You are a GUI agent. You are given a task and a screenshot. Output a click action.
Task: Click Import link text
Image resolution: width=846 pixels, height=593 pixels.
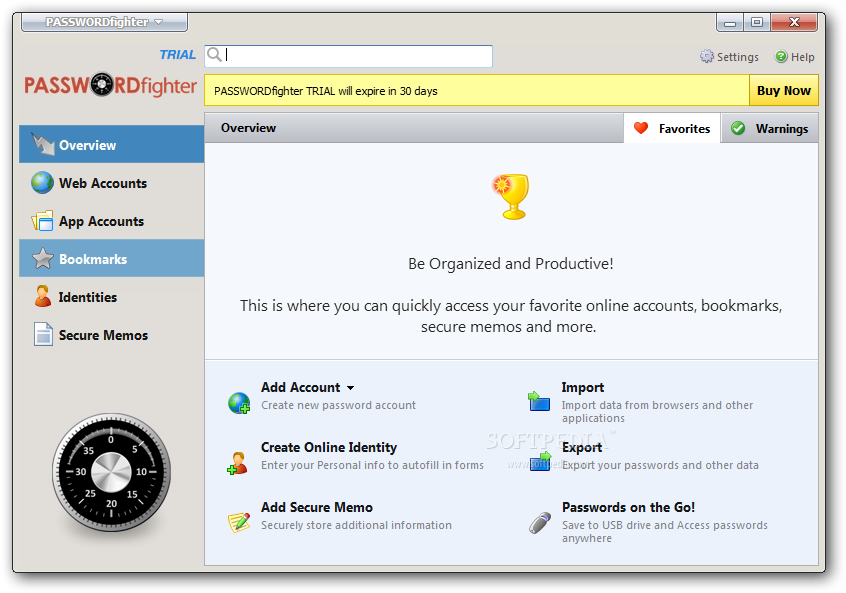coord(582,387)
